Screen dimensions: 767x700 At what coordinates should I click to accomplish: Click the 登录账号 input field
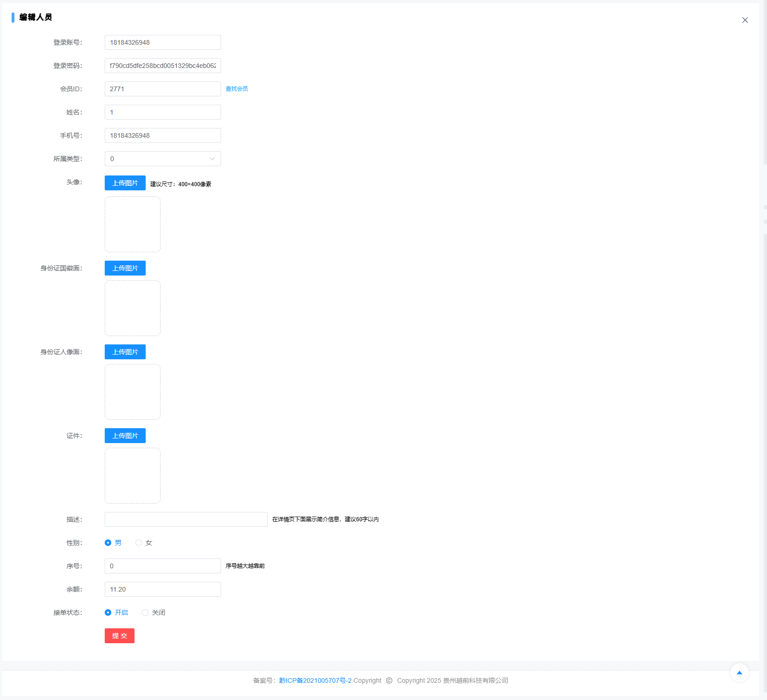click(x=162, y=42)
